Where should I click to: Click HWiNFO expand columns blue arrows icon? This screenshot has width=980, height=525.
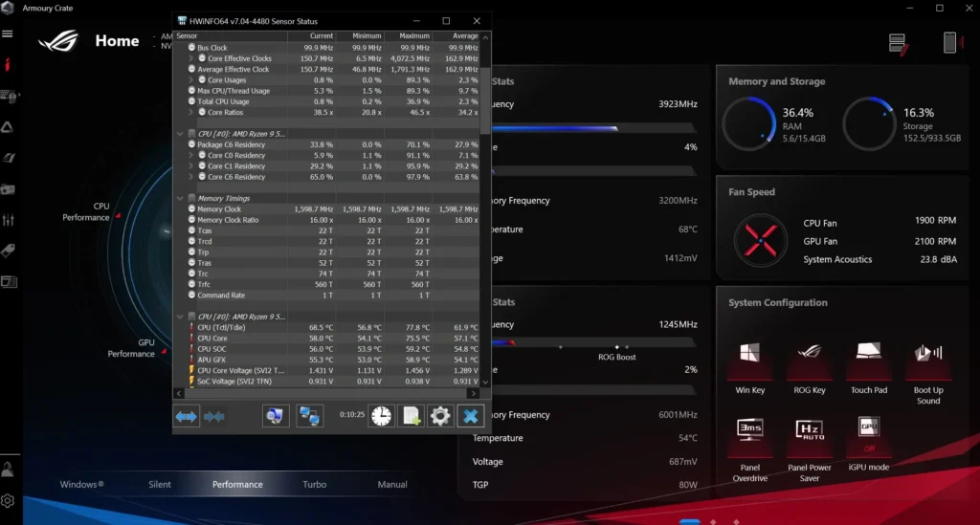tap(187, 416)
